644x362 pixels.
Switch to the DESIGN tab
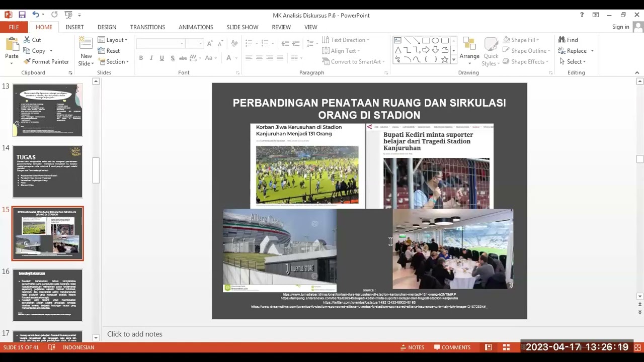(x=107, y=27)
